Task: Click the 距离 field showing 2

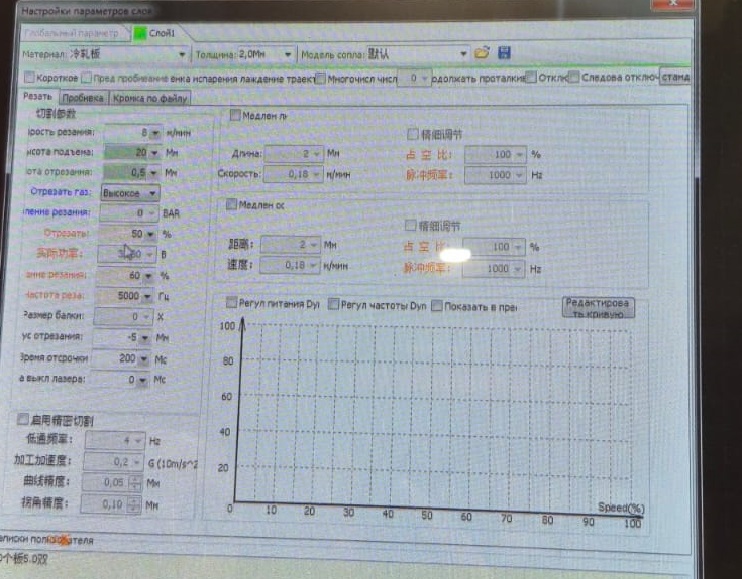Action: pos(290,245)
